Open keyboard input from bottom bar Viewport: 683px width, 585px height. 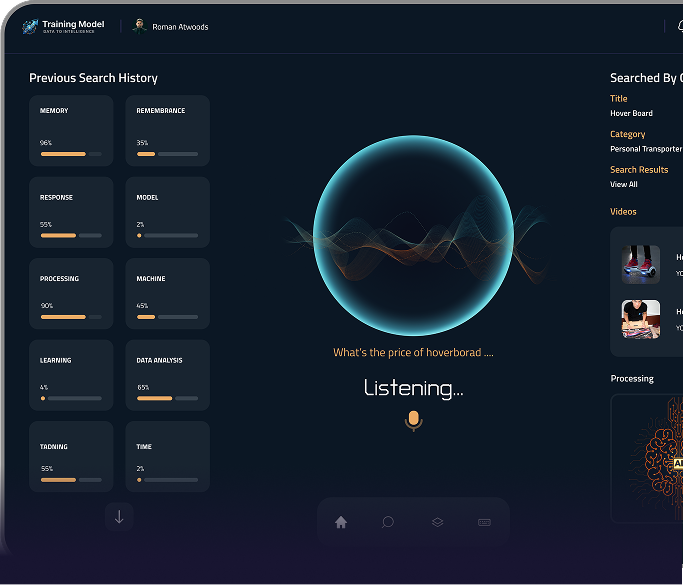tap(484, 522)
